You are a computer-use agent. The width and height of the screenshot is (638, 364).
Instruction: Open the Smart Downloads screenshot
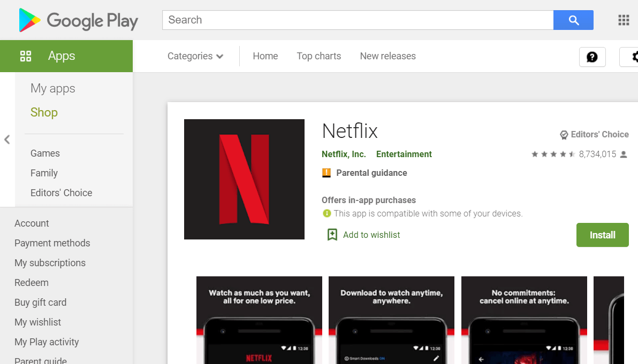391,320
